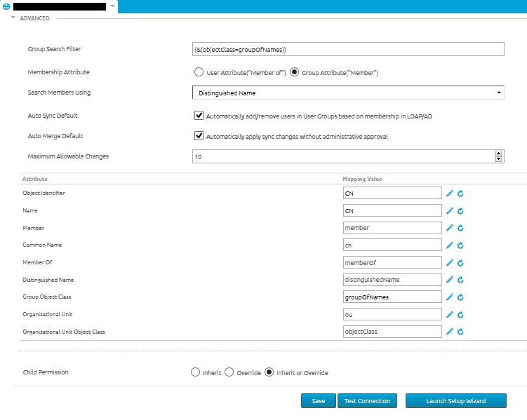Open the organization group dropdown arrow

(112, 6)
